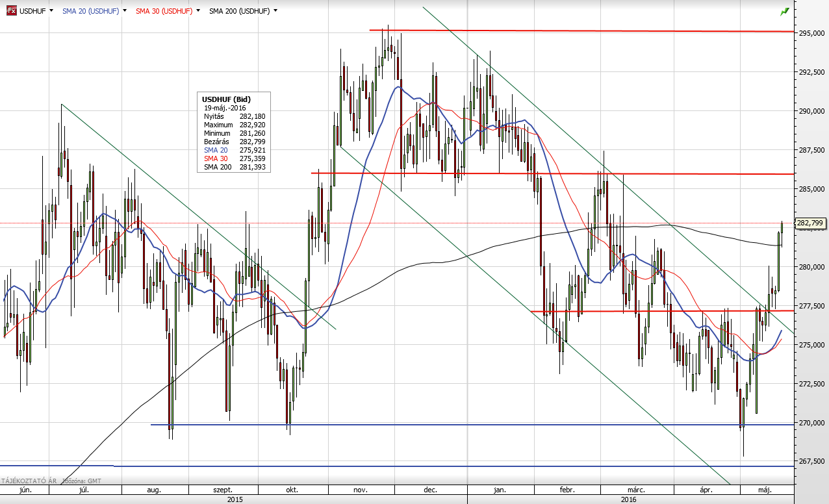The image size is (829, 504).
Task: Open the USDHUF instrument dropdown
Action: coord(51,11)
